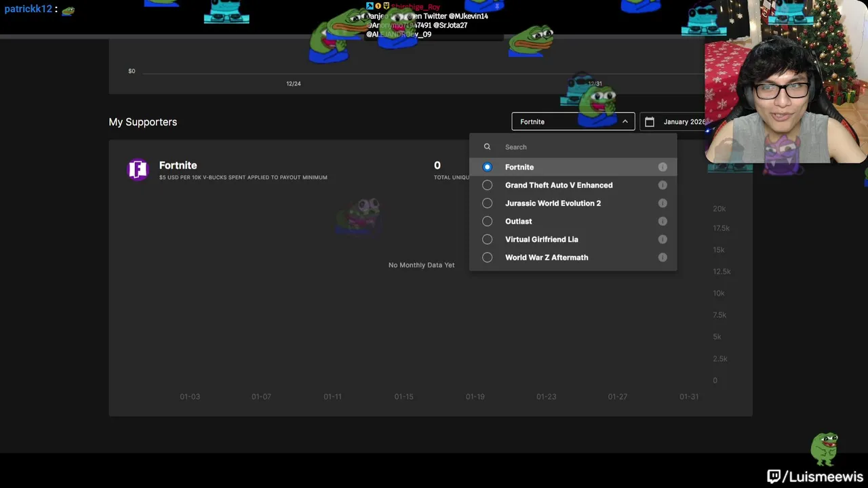Show info icon for Outlast

point(663,221)
